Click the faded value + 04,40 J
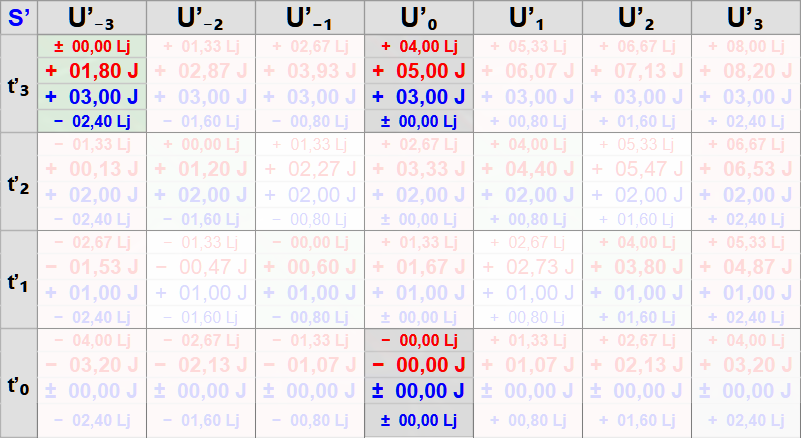Viewport: 801px width, 438px height. click(528, 169)
